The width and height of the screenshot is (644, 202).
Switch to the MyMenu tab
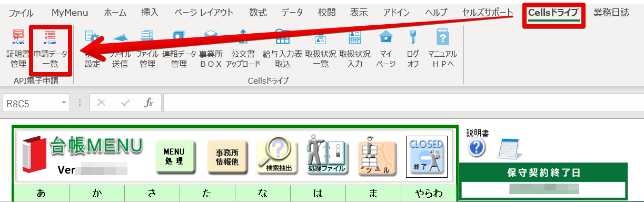point(70,13)
